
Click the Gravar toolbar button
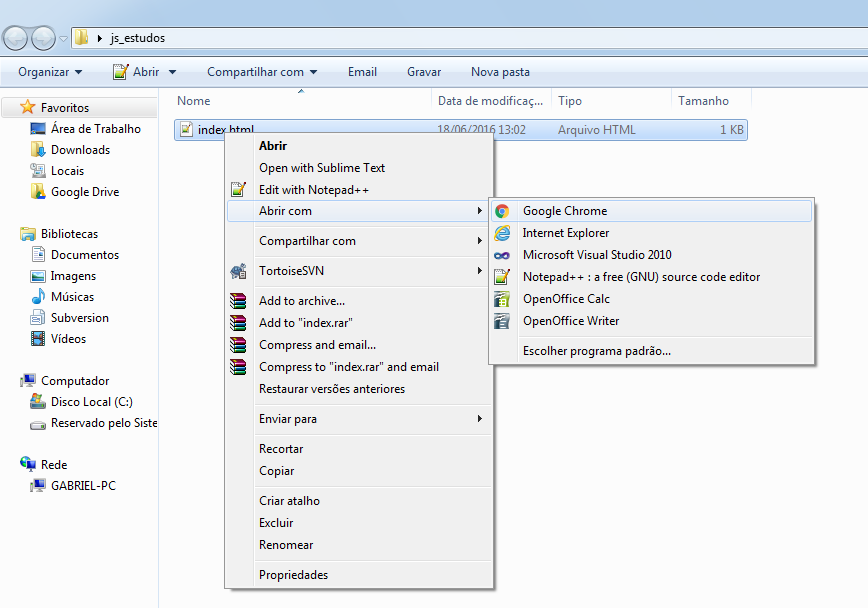pyautogui.click(x=424, y=72)
